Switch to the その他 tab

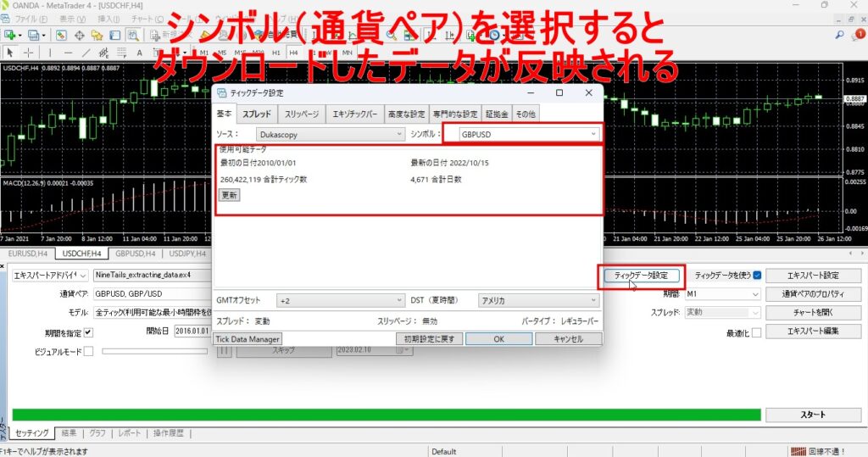click(x=526, y=114)
